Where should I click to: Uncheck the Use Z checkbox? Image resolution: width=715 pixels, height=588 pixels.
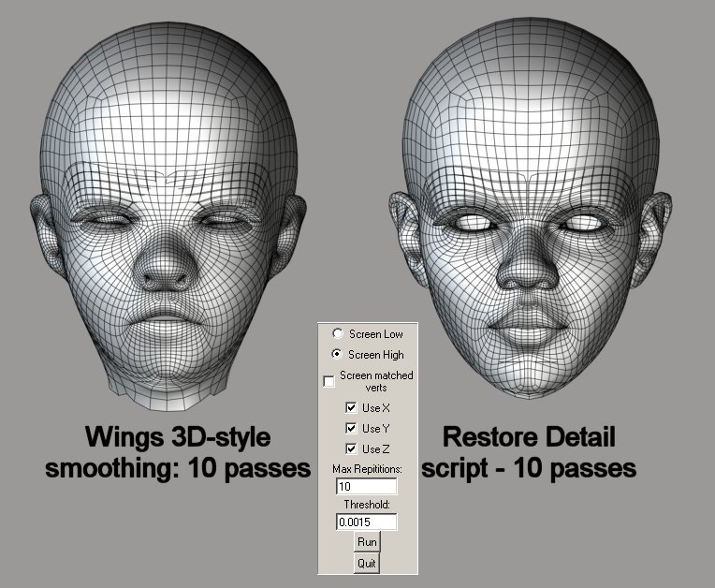click(351, 448)
